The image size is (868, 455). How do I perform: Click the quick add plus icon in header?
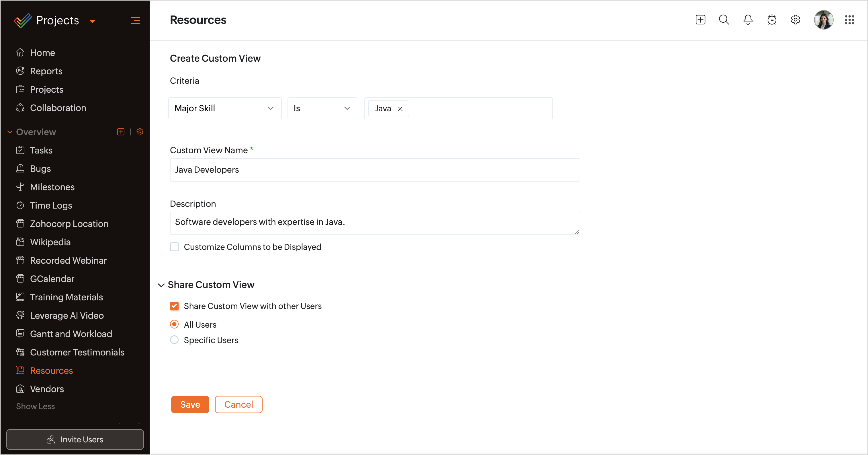pos(700,20)
